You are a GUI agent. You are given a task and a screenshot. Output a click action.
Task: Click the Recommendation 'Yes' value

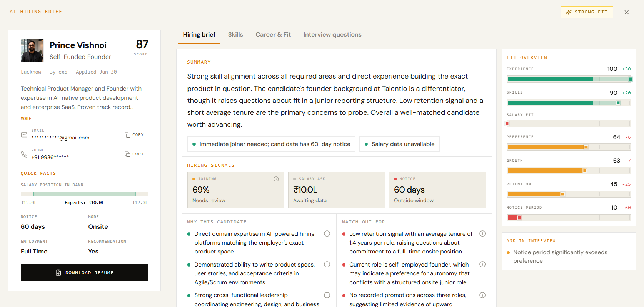(x=93, y=252)
